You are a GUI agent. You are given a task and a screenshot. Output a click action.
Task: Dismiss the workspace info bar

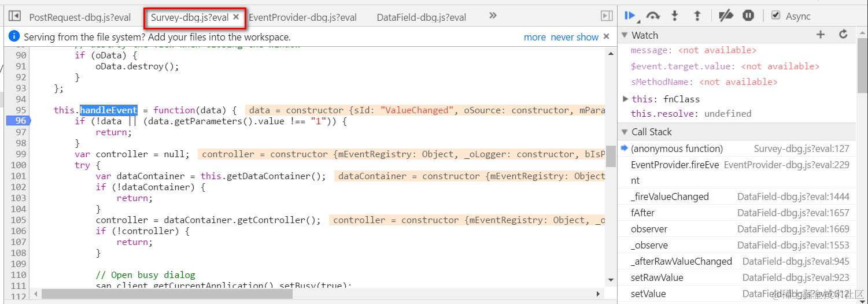tap(606, 36)
